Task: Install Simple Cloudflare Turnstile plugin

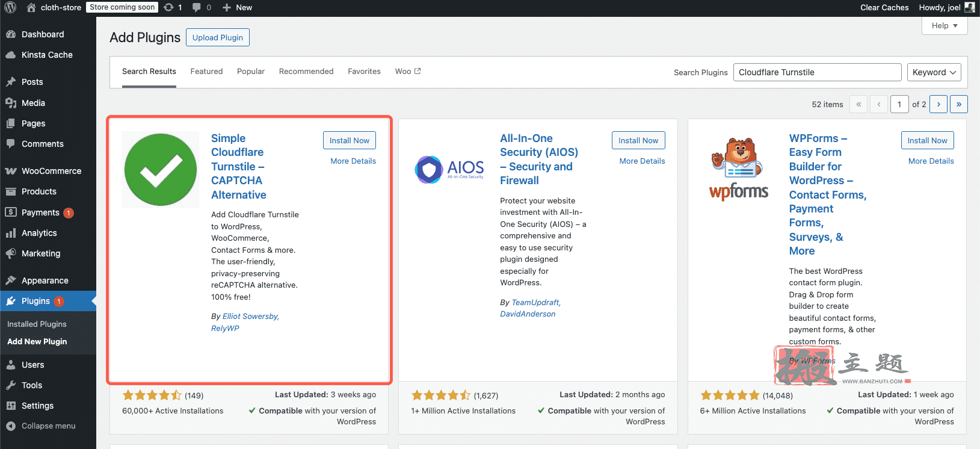Action: click(350, 140)
